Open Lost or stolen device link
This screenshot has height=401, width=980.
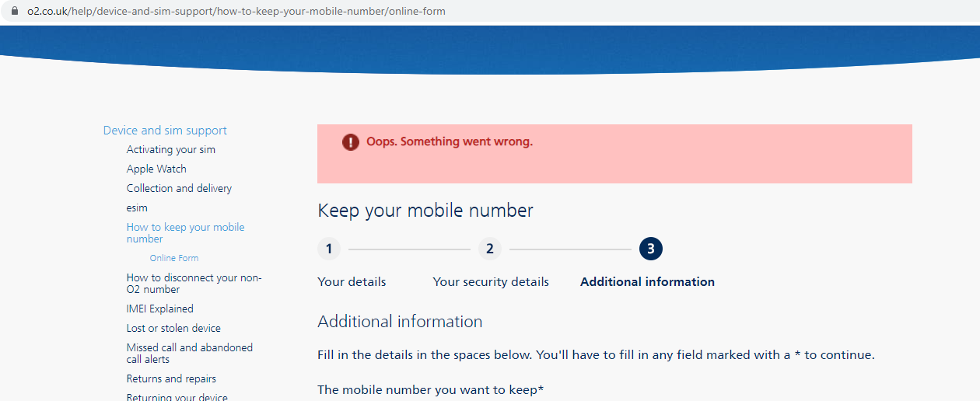click(x=173, y=328)
